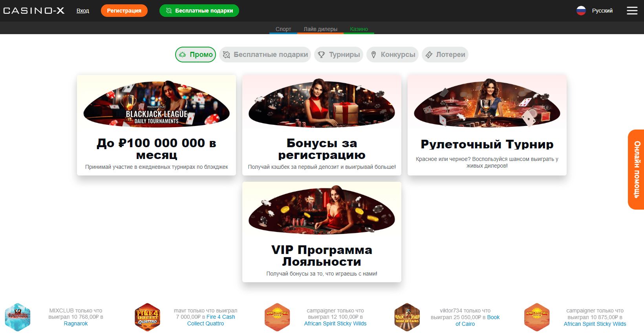Click the CASINO-X logo
Viewport: 644px width, 336px height.
(x=34, y=11)
